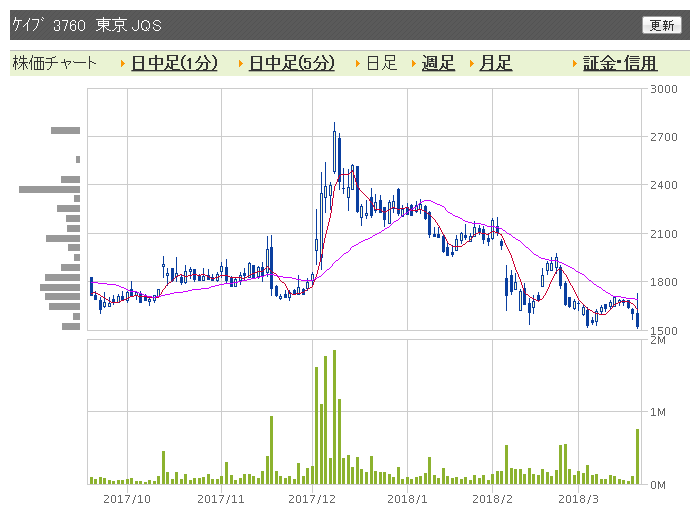
Task: Click orange arrow beside 日足
Action: (x=358, y=64)
